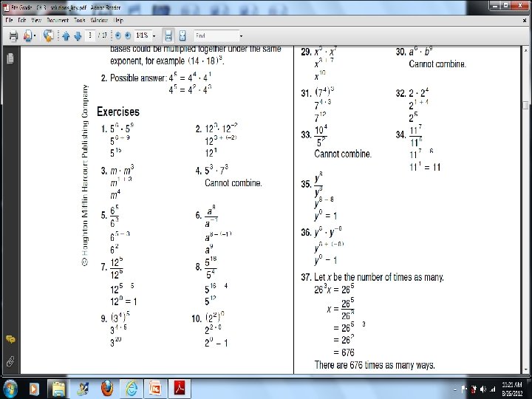This screenshot has height=399, width=532.
Task: Open the Find options dropdown arrow
Action: (x=241, y=36)
